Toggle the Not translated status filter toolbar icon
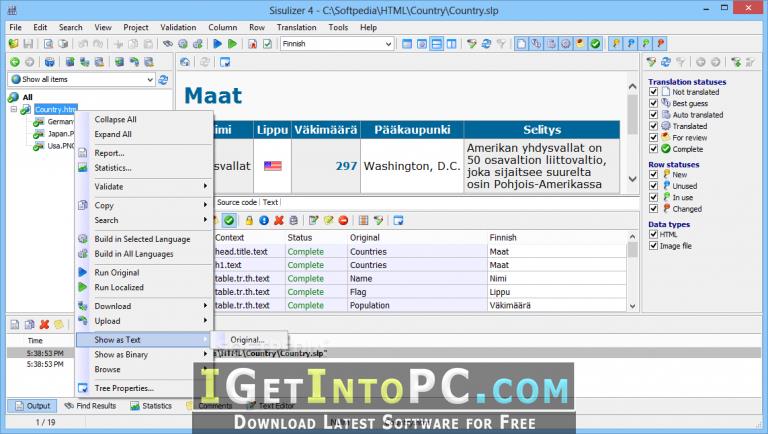The height and width of the screenshot is (434, 768). (522, 44)
